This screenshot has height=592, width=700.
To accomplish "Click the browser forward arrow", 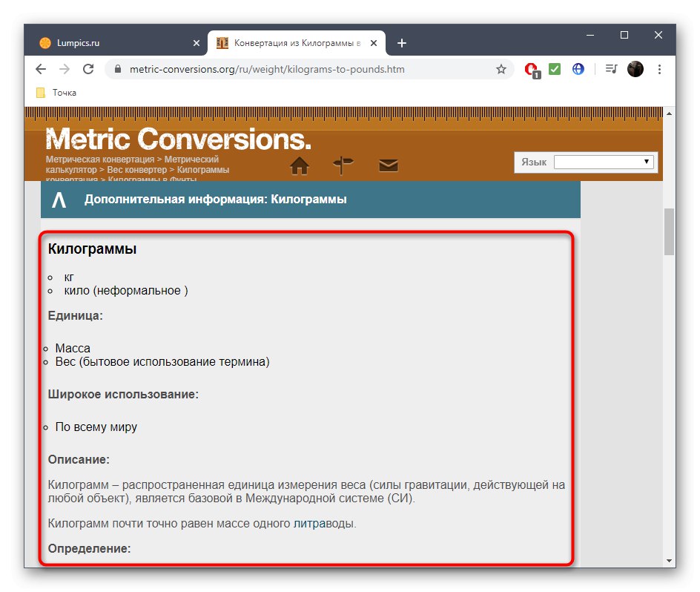I will pos(65,69).
